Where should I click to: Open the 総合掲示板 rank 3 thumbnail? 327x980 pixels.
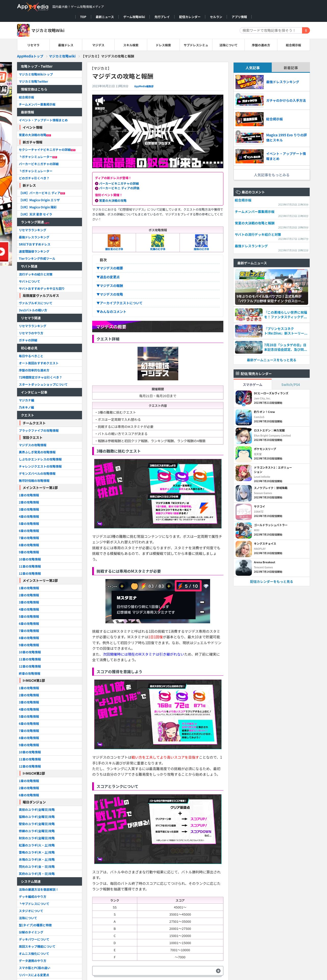click(x=249, y=119)
